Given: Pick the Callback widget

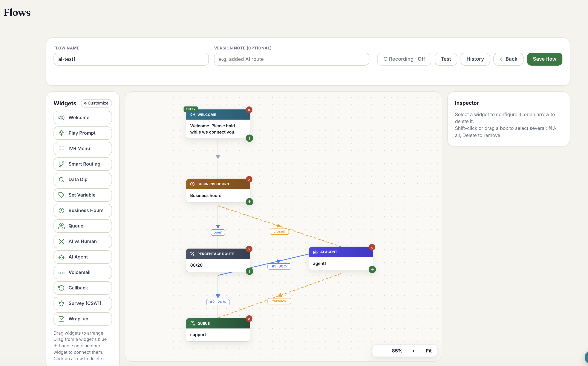Looking at the screenshot, I should [x=83, y=288].
